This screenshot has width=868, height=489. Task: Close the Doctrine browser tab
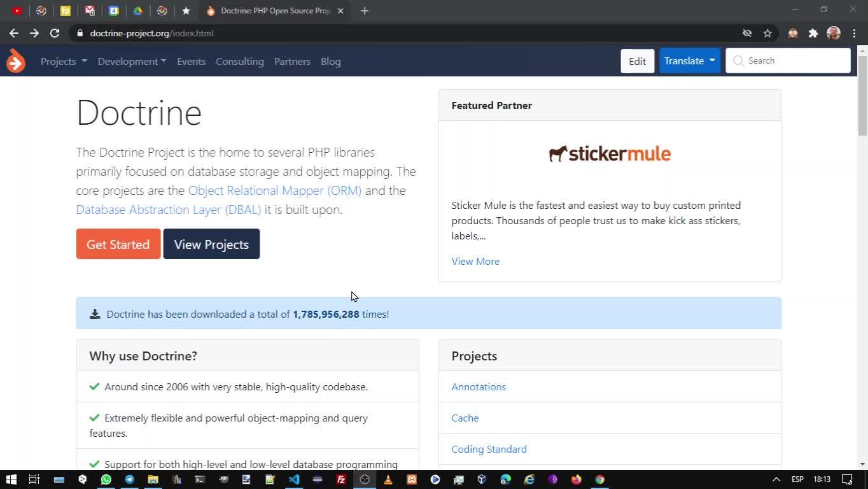coord(340,11)
